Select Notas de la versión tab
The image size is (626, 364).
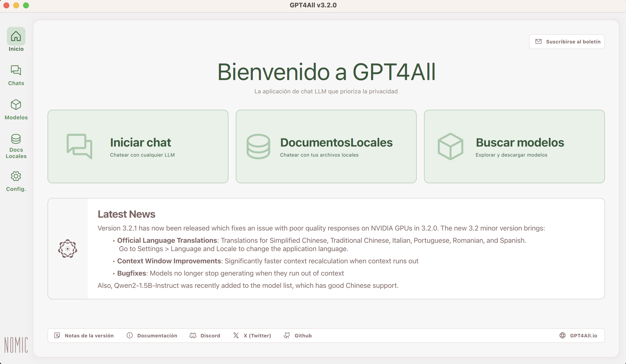(x=84, y=335)
